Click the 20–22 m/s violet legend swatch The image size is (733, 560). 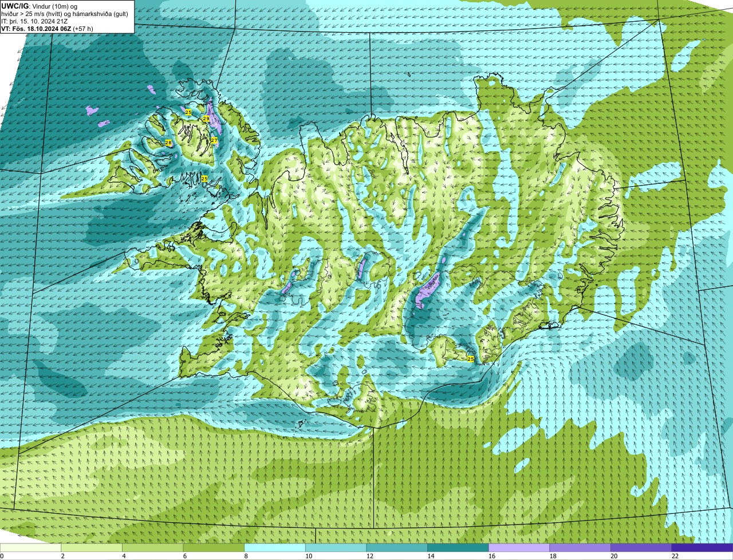pyautogui.click(x=641, y=548)
